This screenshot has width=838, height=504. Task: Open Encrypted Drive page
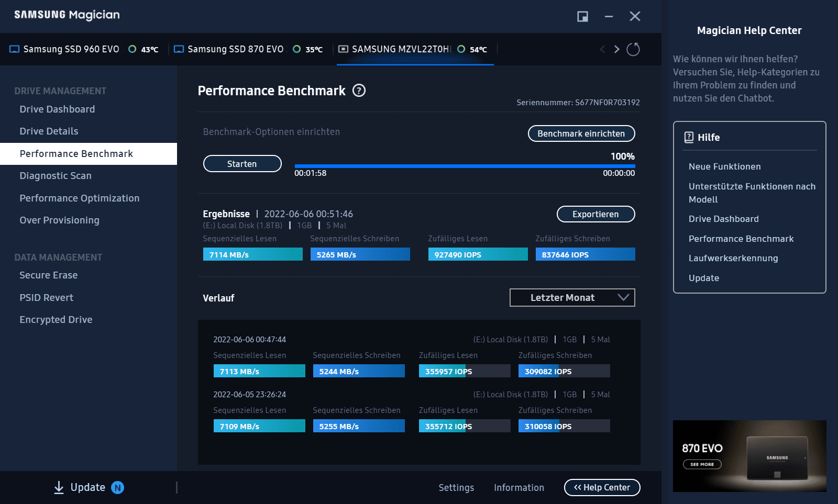56,320
